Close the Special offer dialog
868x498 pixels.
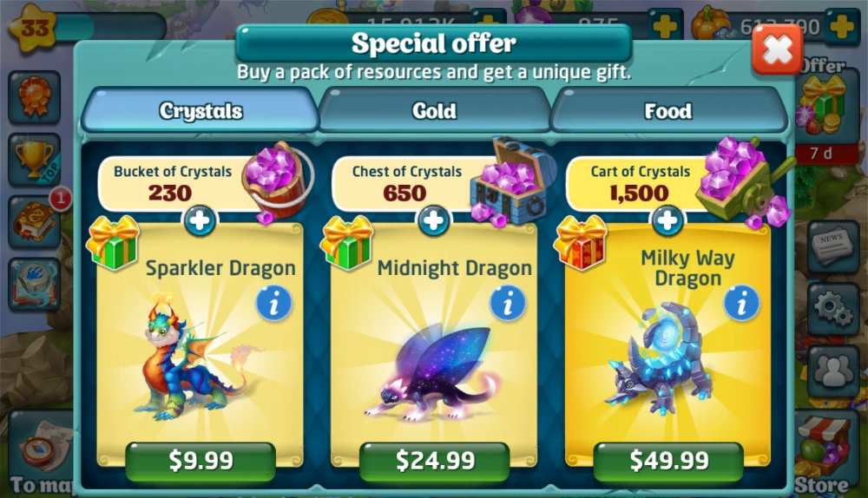[777, 49]
